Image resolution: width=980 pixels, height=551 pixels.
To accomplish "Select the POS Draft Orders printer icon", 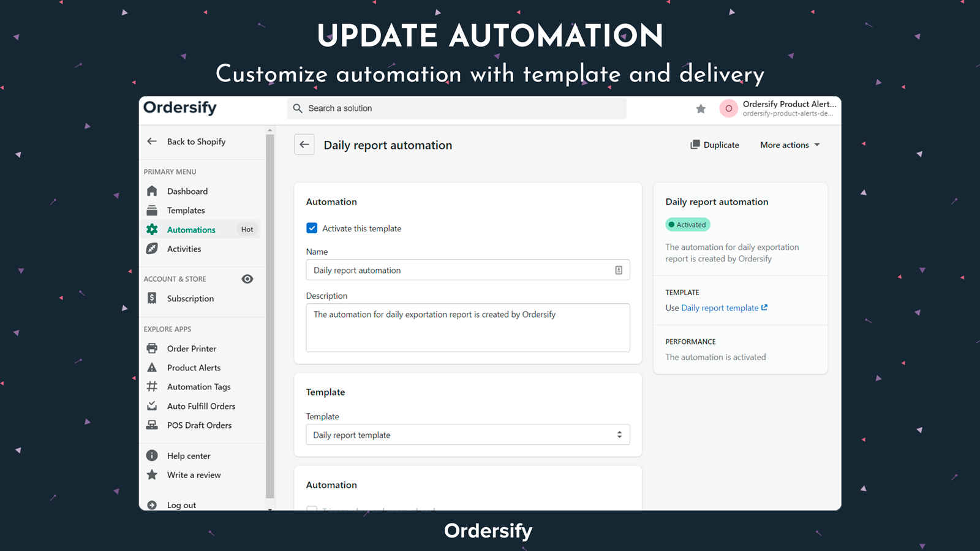I will coord(152,425).
